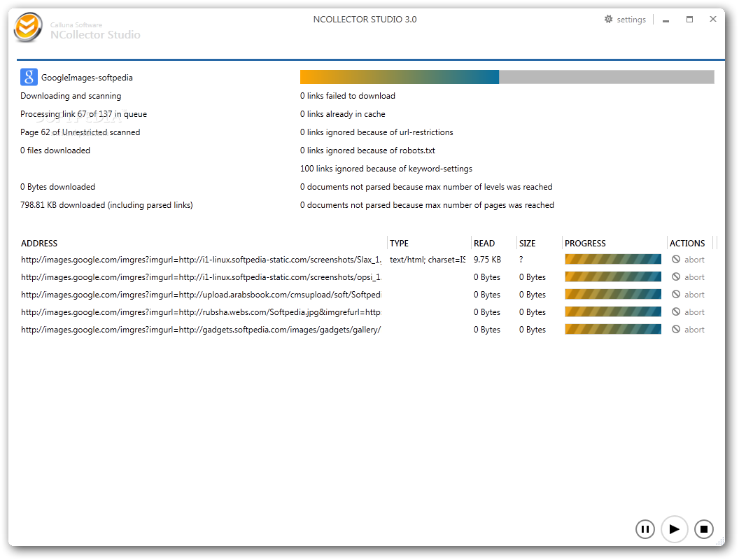Click the NCollector Studio logo icon
The image size is (739, 560).
(28, 27)
